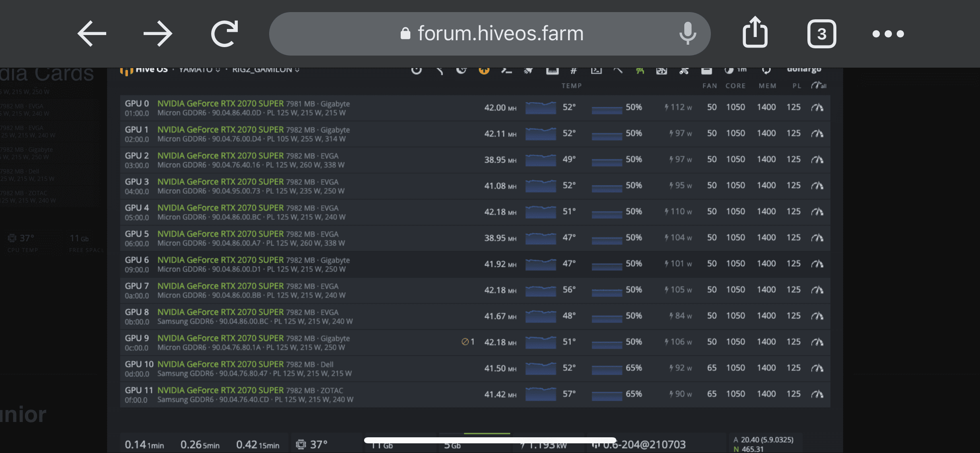Click the 0.42 15min load average

point(257,445)
